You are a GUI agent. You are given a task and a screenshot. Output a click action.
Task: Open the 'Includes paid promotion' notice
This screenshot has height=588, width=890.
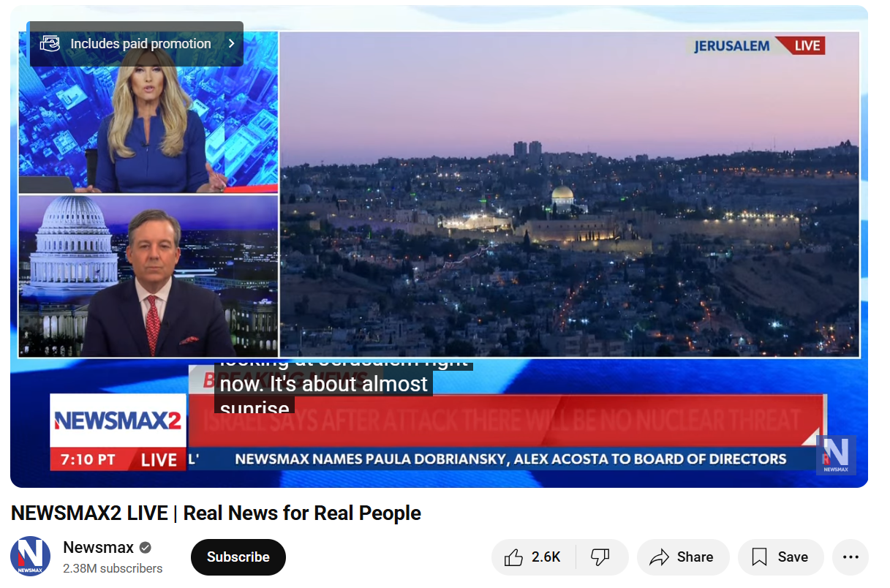point(136,44)
